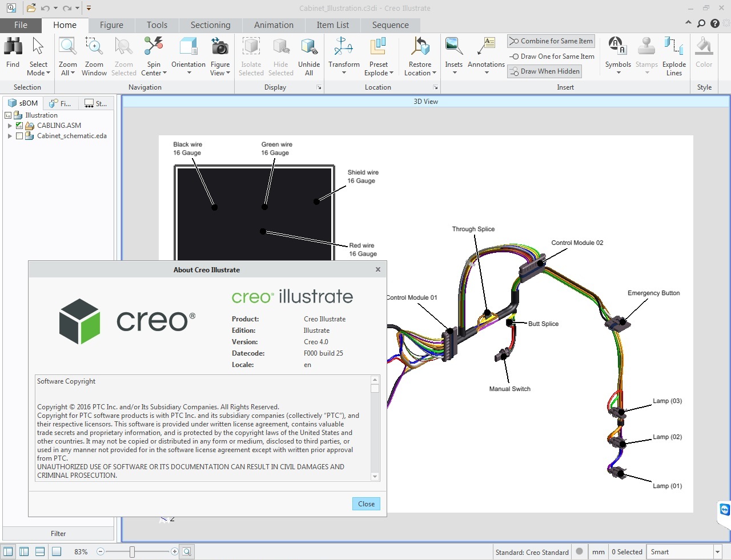Click the Zoom All magnifier icon
The image size is (731, 560).
click(x=67, y=46)
